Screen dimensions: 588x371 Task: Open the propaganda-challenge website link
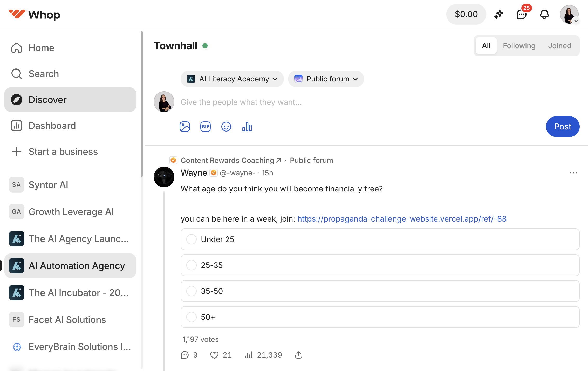[402, 219]
